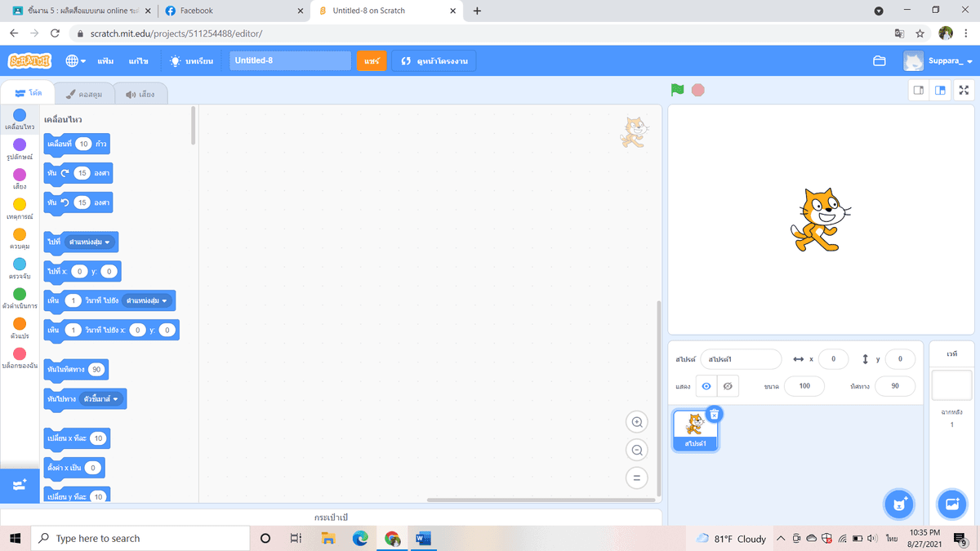Open the ตัวชี้เมาส์ dropdown in point-towards block
This screenshot has height=551, width=980.
[100, 398]
